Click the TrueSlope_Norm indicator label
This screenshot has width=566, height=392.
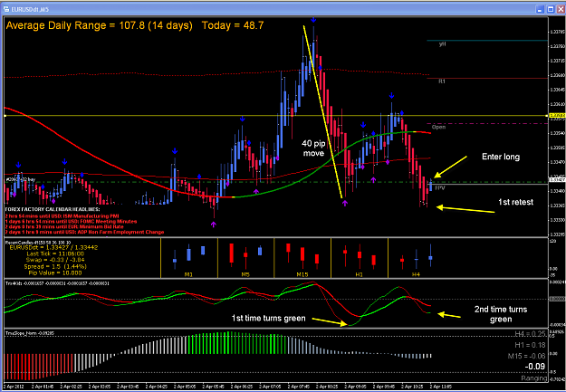[28, 333]
